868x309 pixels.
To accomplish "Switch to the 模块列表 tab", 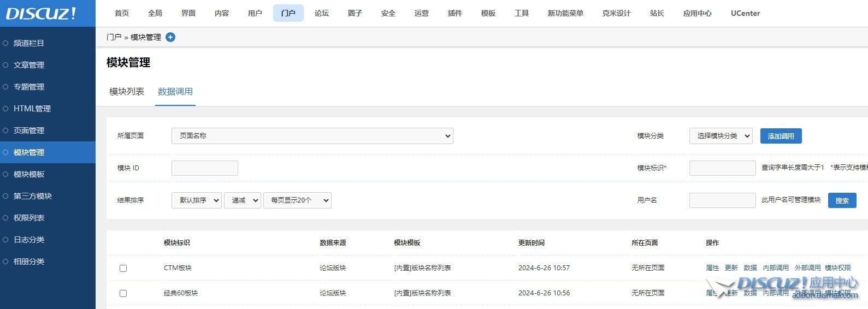I will 127,92.
